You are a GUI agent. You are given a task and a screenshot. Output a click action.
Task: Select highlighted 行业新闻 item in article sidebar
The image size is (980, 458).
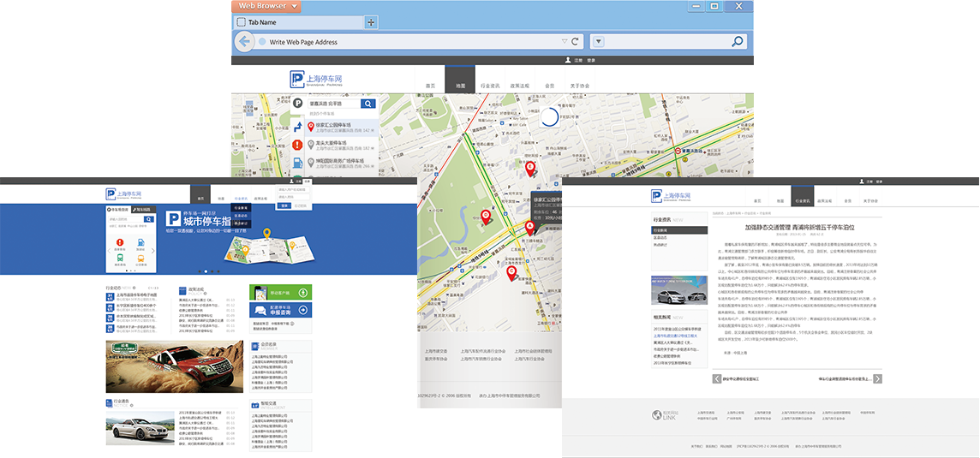[x=679, y=230]
